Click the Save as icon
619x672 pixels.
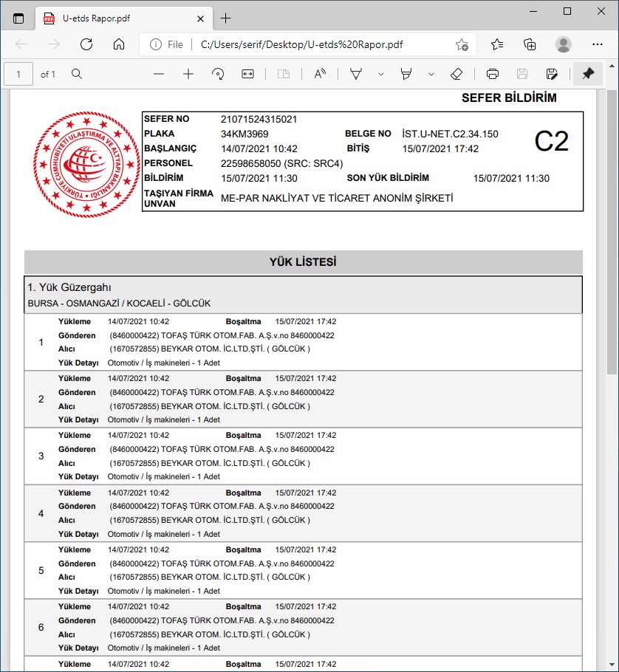[x=552, y=74]
